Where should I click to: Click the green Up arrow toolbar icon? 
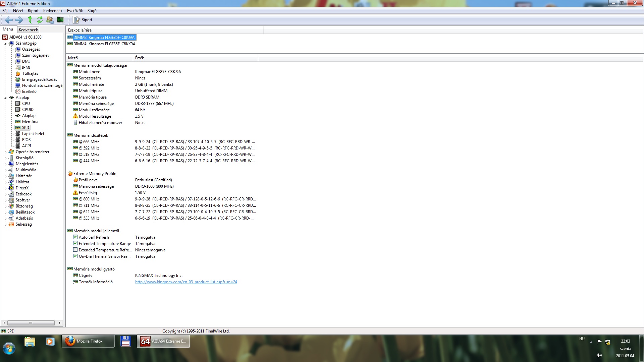[x=30, y=20]
